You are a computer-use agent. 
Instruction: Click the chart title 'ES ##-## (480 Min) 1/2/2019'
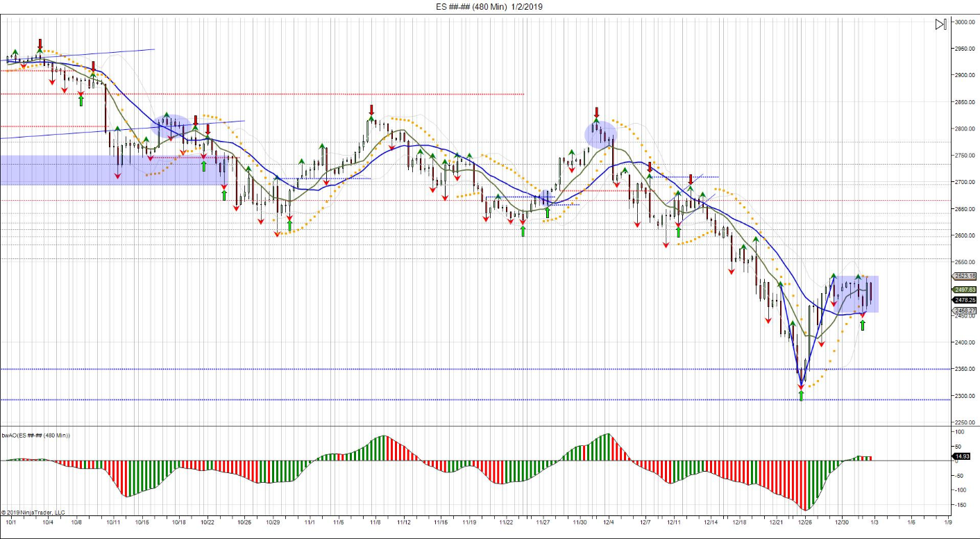490,6
